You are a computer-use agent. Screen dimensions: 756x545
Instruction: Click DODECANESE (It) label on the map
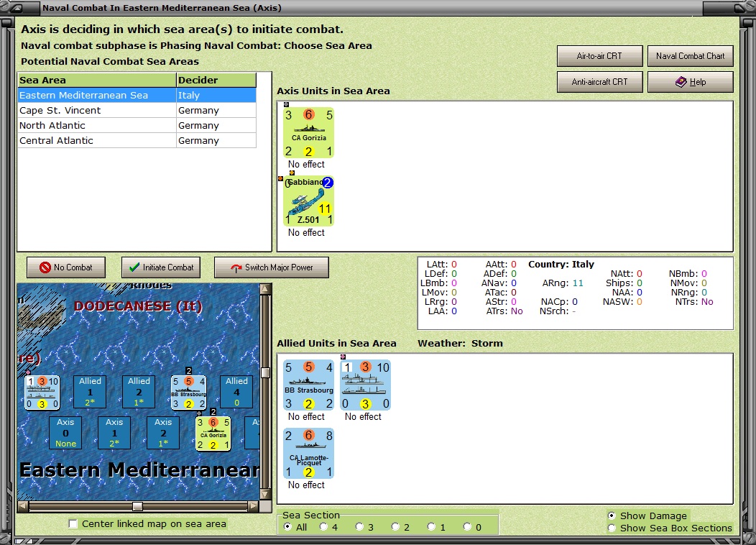(138, 306)
